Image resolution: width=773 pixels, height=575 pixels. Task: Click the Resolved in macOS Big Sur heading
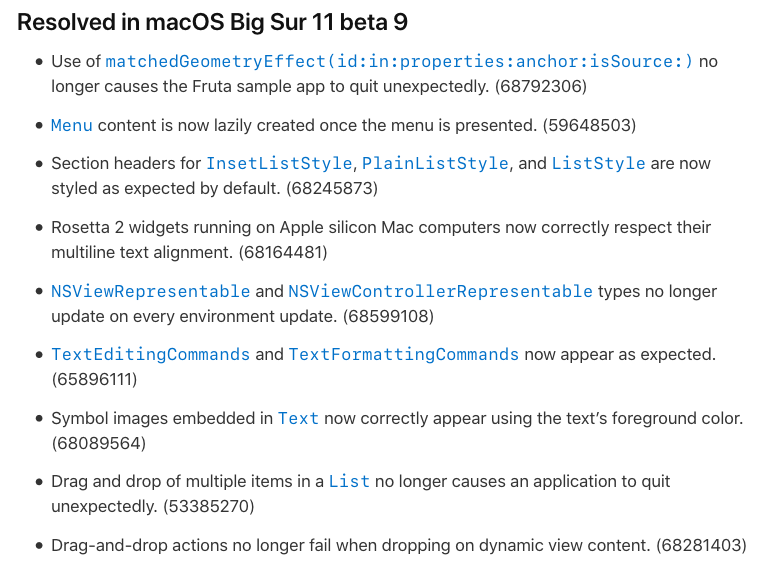(x=212, y=23)
